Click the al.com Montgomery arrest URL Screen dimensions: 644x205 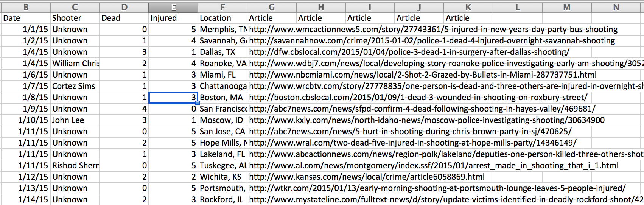[434, 166]
